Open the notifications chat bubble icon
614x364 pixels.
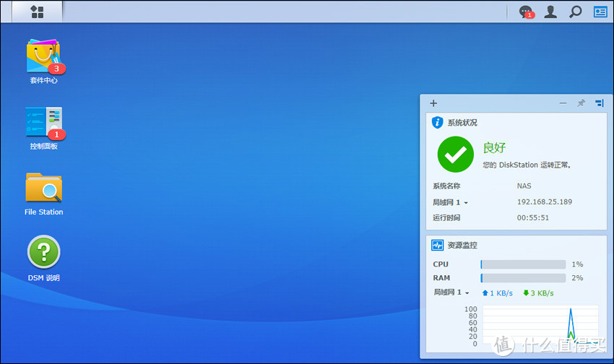tap(527, 12)
